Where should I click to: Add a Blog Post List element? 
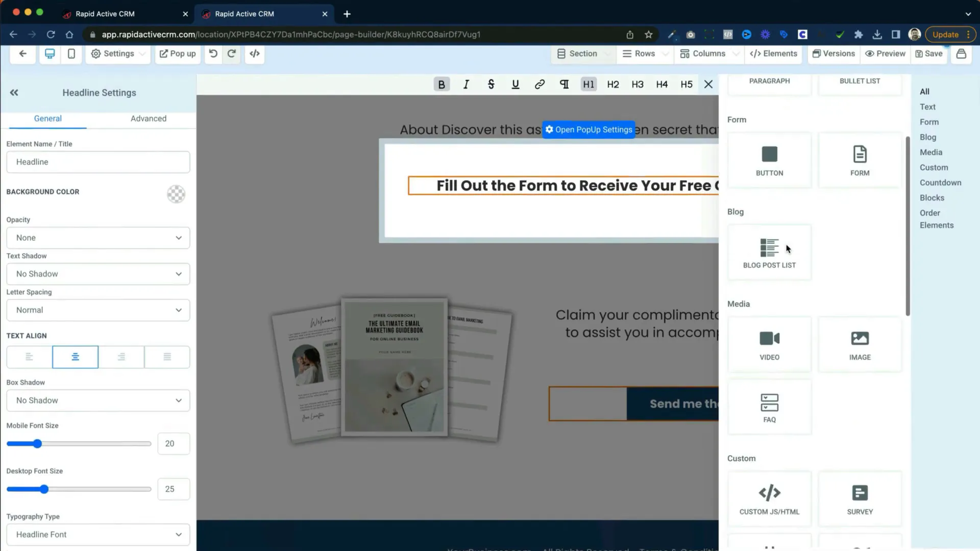769,253
